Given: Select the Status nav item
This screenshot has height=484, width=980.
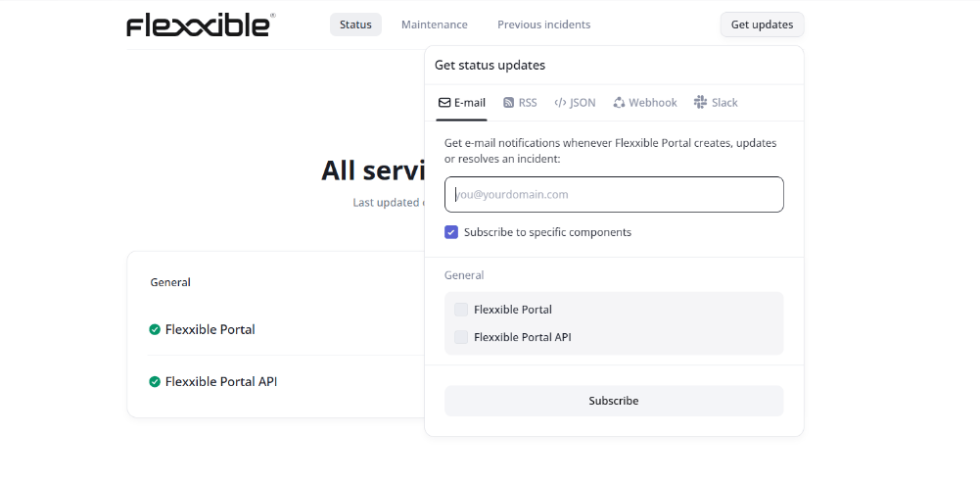Looking at the screenshot, I should (355, 24).
